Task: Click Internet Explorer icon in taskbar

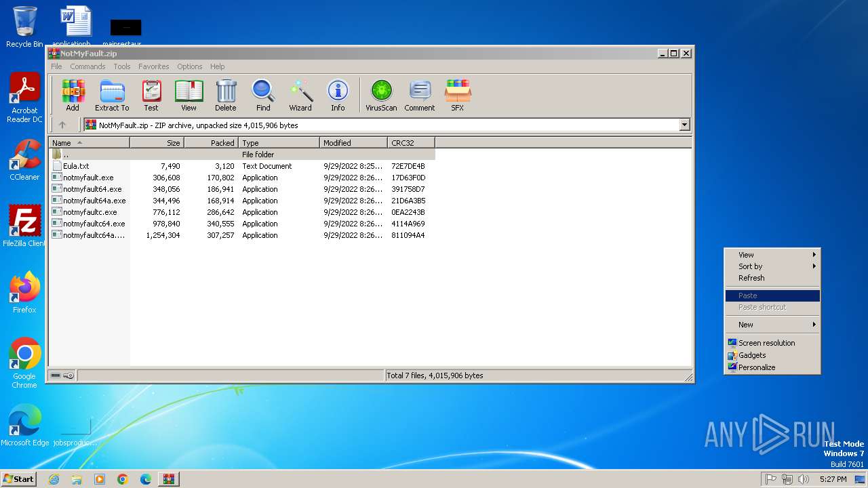Action: (54, 479)
